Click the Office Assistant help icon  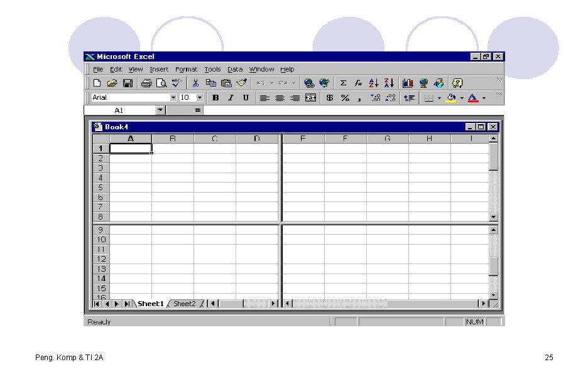[457, 83]
